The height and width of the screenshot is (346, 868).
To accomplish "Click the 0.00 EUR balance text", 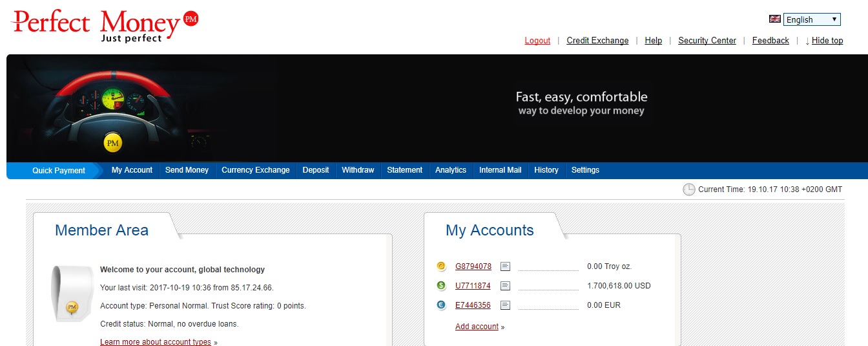I will tap(604, 305).
